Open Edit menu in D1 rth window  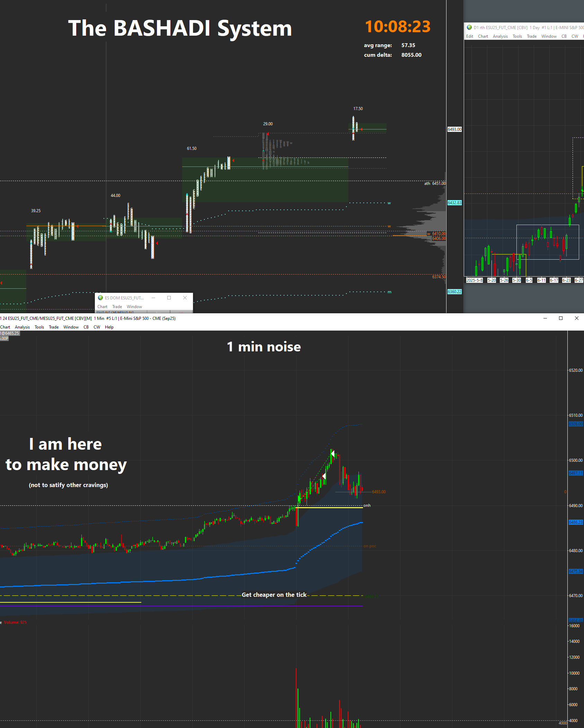(470, 36)
